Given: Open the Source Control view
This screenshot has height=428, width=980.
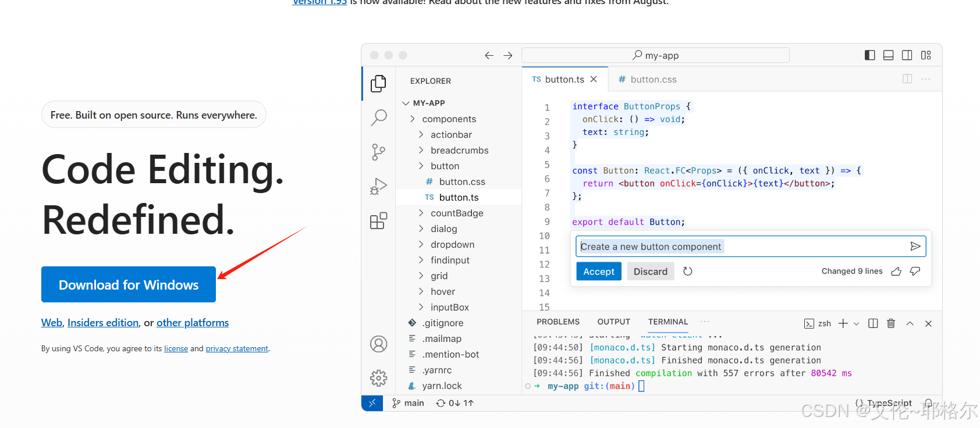Looking at the screenshot, I should coord(378,152).
